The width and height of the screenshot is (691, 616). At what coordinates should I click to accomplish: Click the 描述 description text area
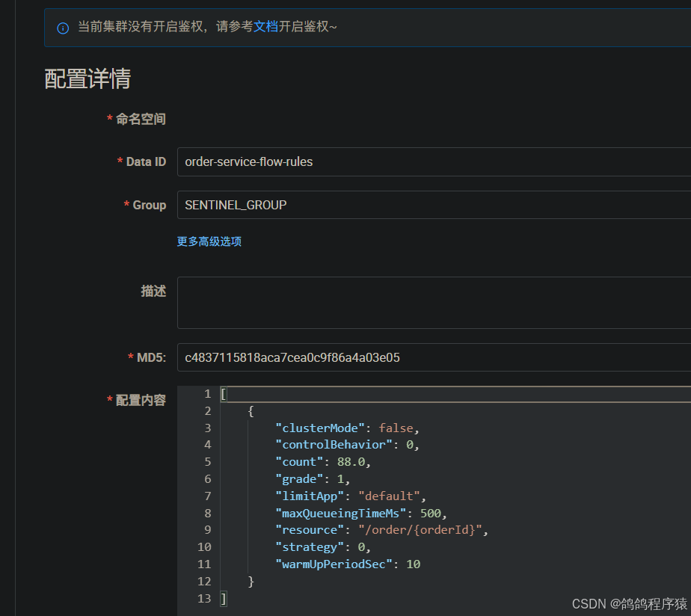(434, 303)
